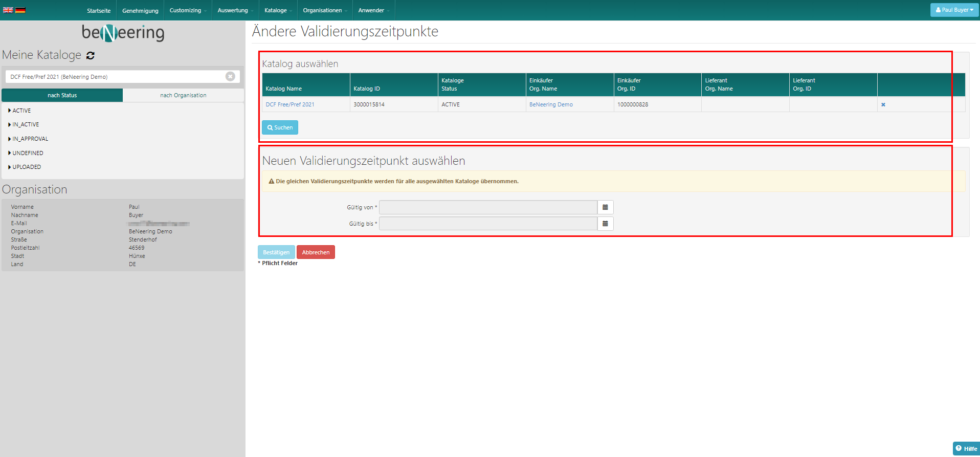Viewport: 980px width, 457px height.
Task: Open the Paul Buyer user dropdown
Action: 954,10
